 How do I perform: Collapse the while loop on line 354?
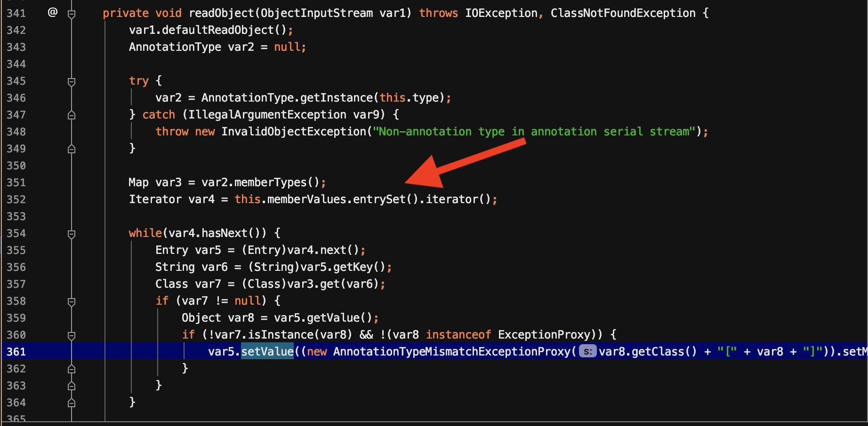72,234
